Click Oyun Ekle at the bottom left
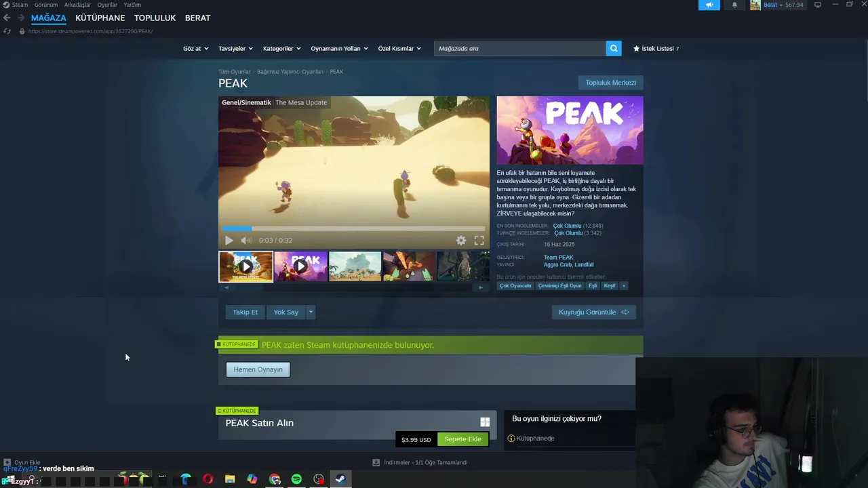 coord(22,462)
